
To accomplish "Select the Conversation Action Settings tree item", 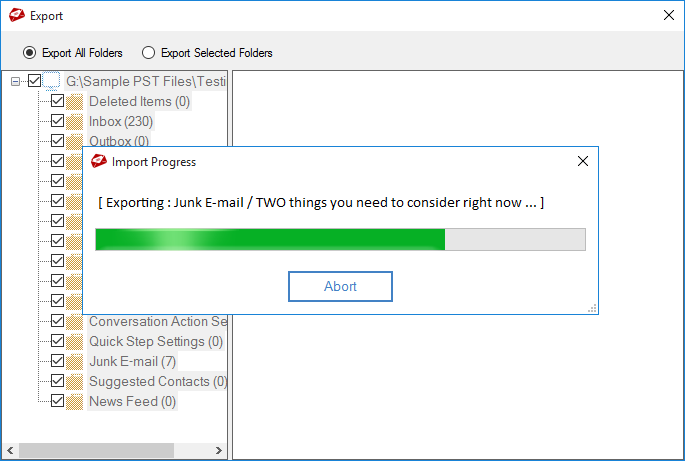I will point(158,321).
